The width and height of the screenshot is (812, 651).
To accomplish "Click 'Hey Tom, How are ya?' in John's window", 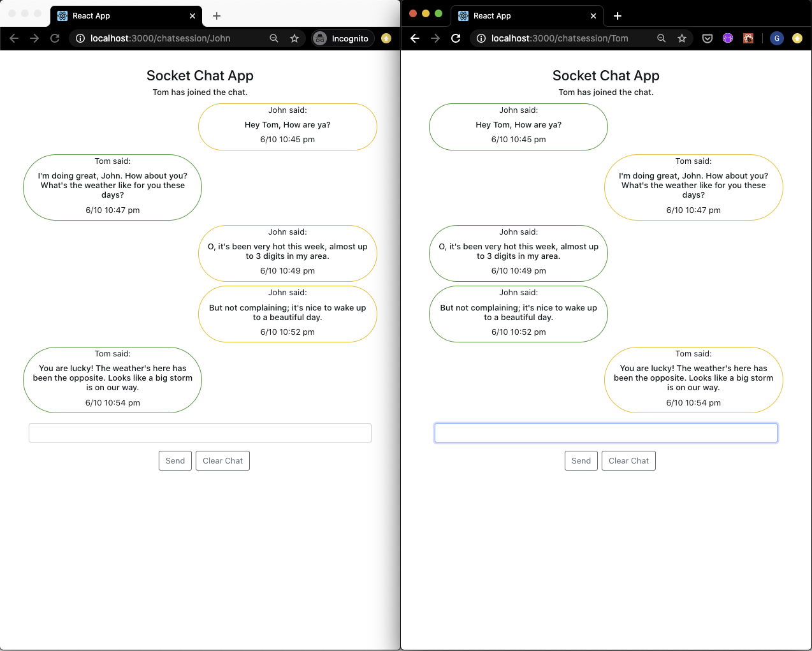I will click(287, 125).
